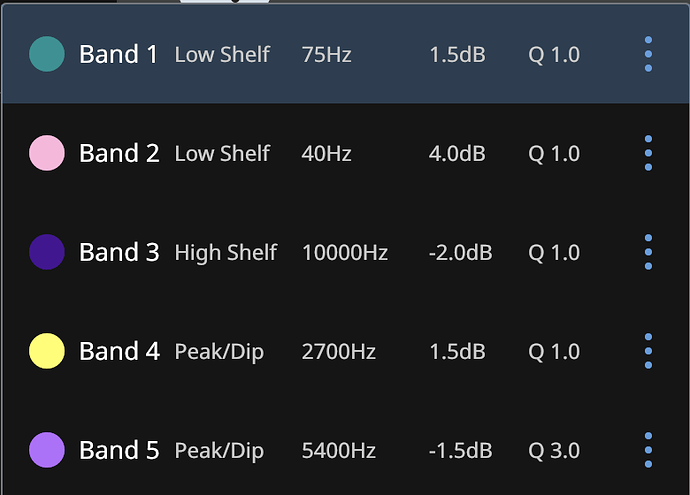Open Band 5 three-dot options menu
690x495 pixels.
coord(648,450)
